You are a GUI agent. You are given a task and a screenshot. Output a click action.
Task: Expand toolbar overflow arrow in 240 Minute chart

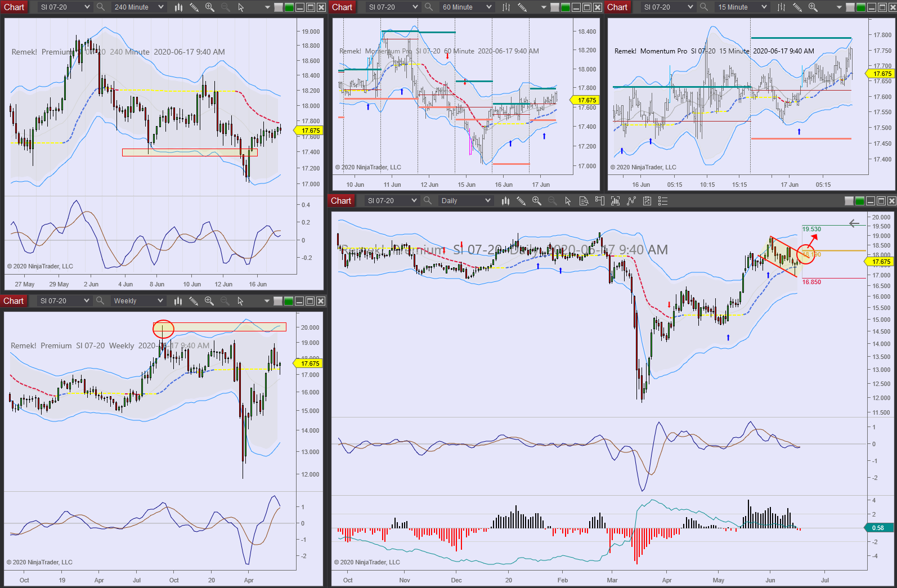coord(267,7)
